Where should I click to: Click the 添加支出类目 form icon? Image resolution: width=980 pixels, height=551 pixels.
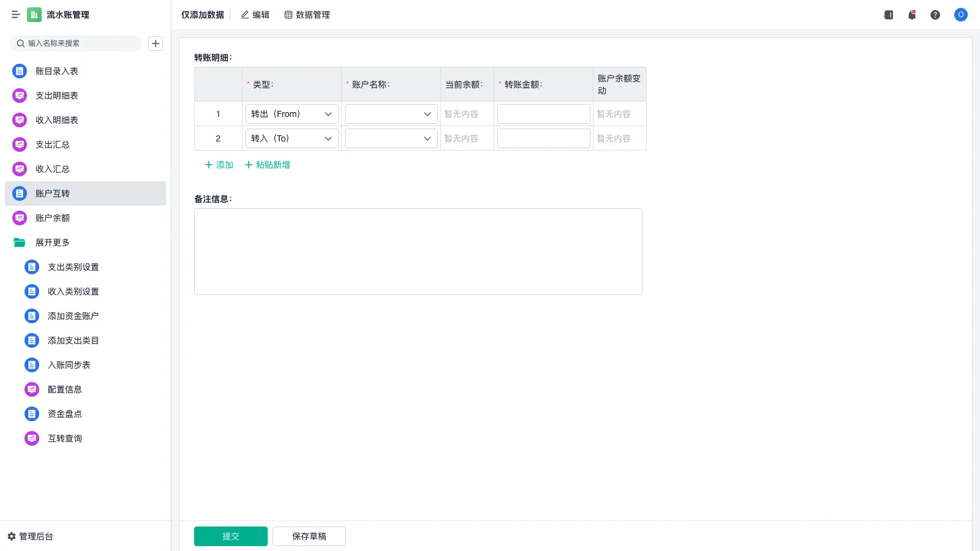pos(32,340)
